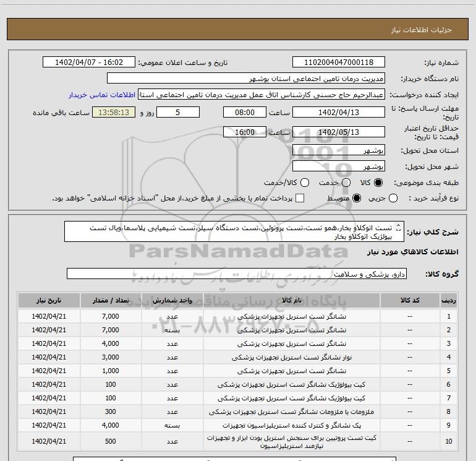Click the تاریخ نیاز column header
Viewport: 476px width, 461px height.
point(49,300)
